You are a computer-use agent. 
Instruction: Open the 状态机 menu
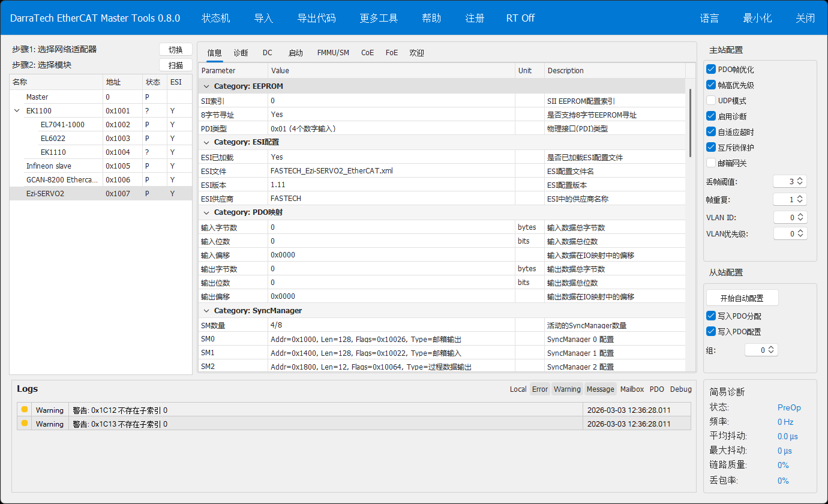tap(215, 18)
